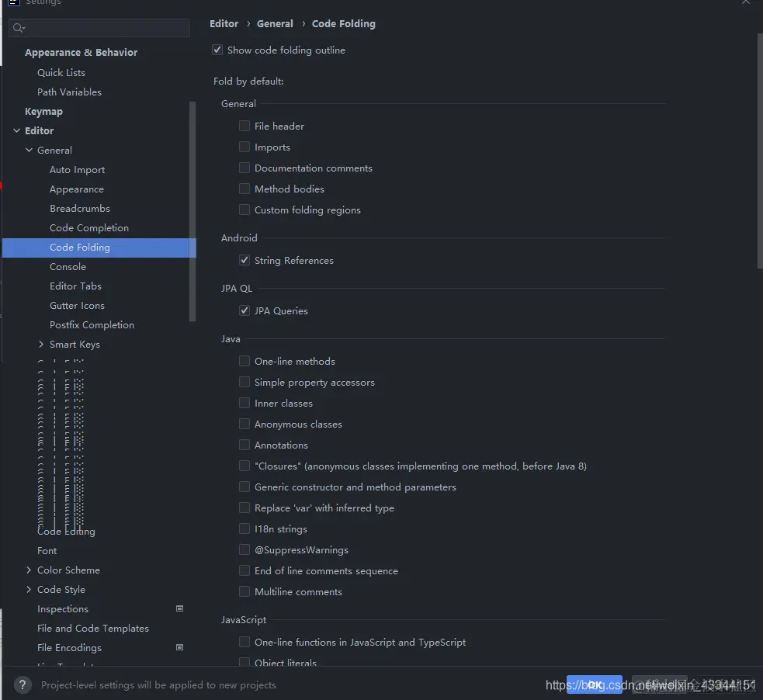Select Path Variables settings page
The height and width of the screenshot is (700, 763).
(x=69, y=92)
